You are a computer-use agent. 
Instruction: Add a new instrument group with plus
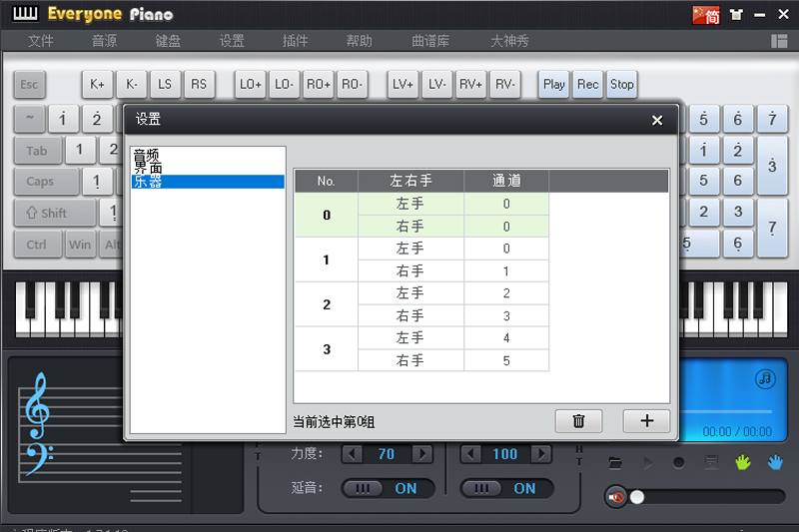[x=646, y=420]
